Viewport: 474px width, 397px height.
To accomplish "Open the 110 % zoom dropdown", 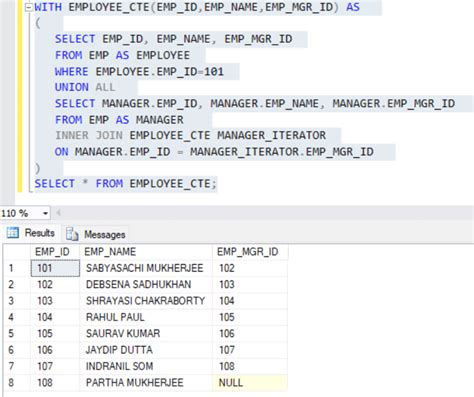I will (x=45, y=213).
